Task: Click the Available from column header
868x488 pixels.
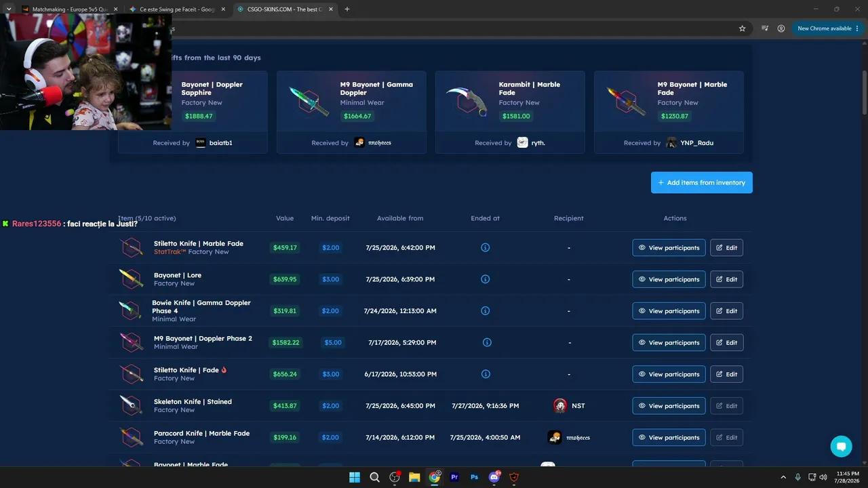Action: click(x=400, y=218)
